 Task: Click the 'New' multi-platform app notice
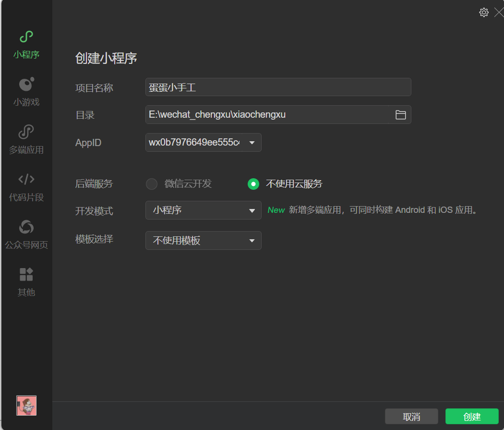372,210
